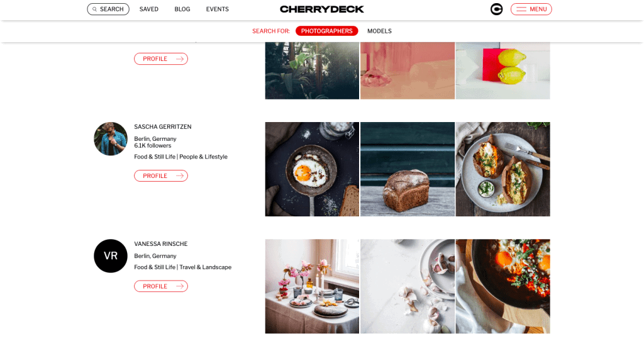Open the SAVED page
Image resolution: width=644 pixels, height=351 pixels.
coord(148,9)
